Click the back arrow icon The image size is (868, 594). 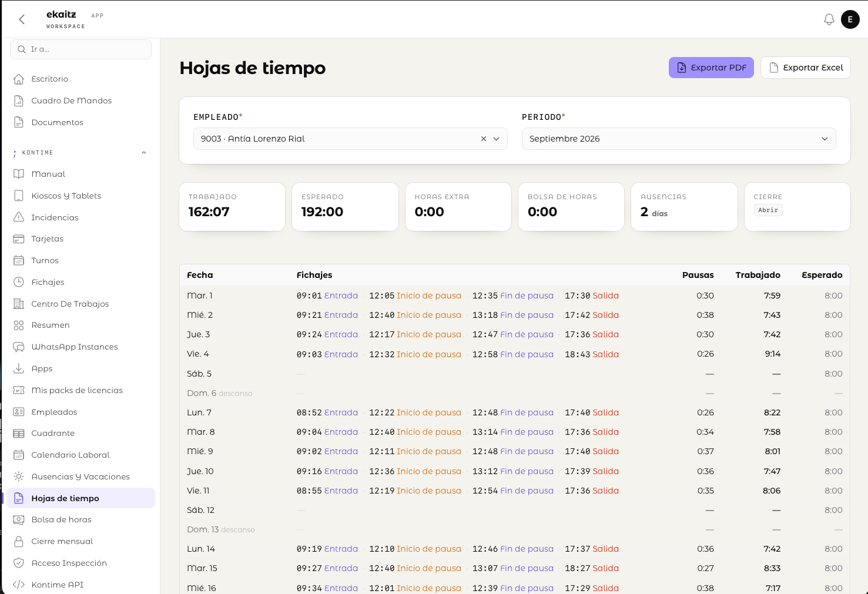tap(22, 19)
